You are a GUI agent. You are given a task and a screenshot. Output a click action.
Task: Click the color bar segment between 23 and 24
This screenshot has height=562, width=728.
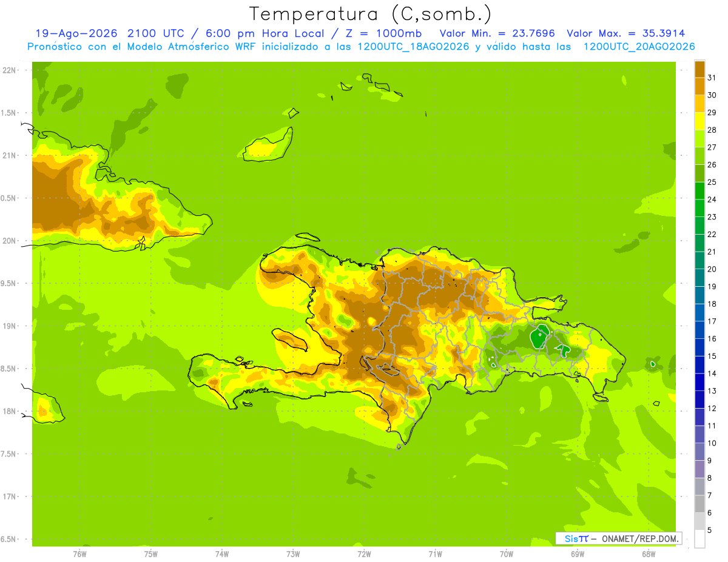[699, 208]
